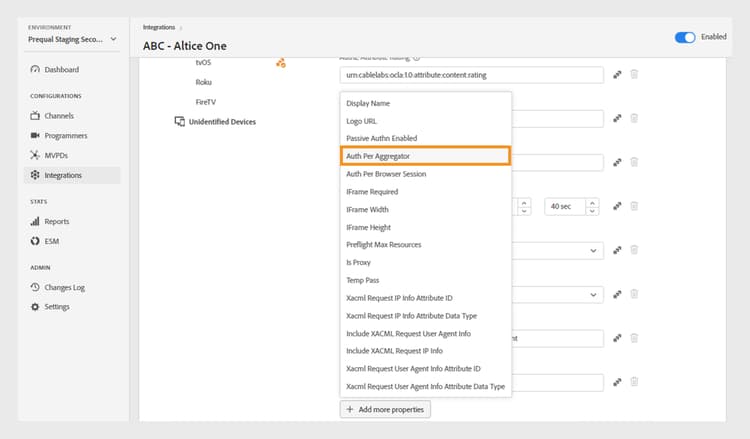Click Add more properties button
750x439 pixels.
click(x=385, y=409)
